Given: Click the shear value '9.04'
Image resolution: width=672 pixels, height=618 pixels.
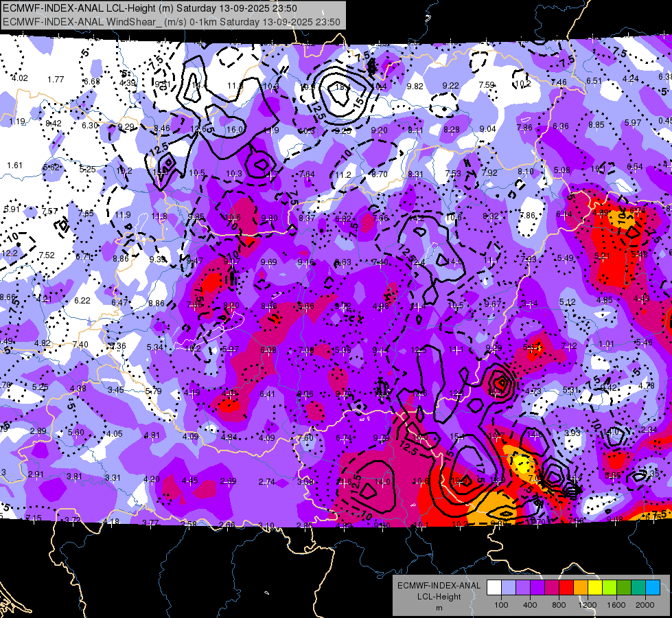Looking at the screenshot, I should (488, 128).
